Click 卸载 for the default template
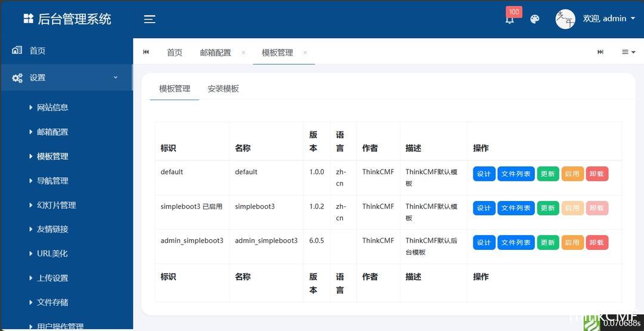 (597, 174)
